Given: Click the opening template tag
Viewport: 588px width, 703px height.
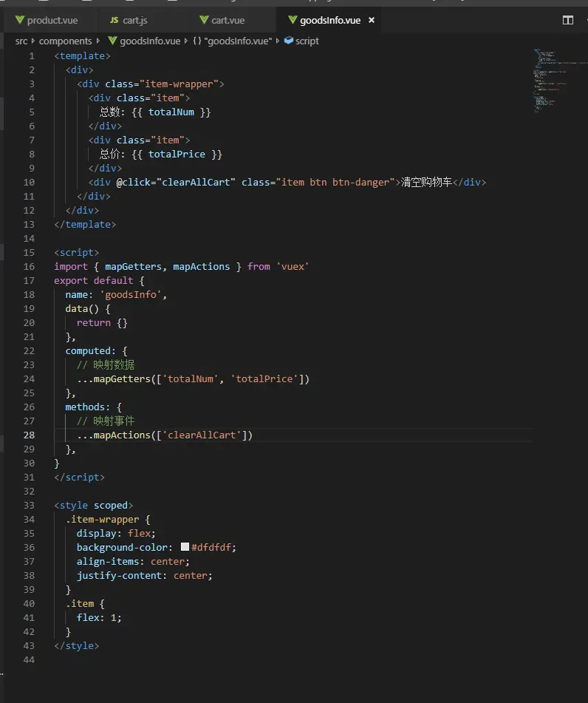Looking at the screenshot, I should coord(82,56).
